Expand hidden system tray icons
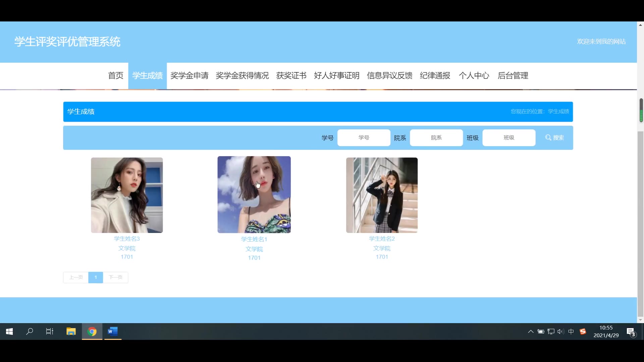 pos(531,331)
